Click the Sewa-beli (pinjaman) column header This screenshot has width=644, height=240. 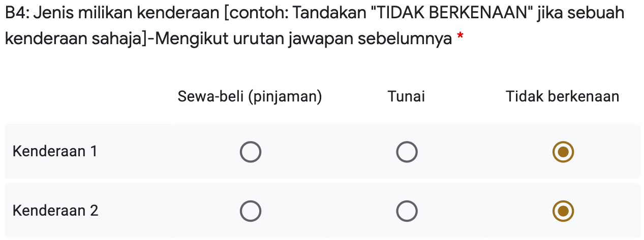250,96
